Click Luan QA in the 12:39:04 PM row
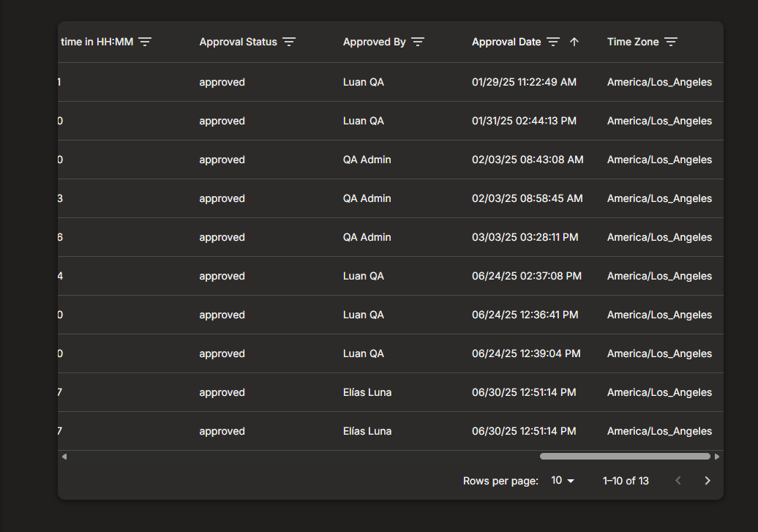 coord(364,353)
